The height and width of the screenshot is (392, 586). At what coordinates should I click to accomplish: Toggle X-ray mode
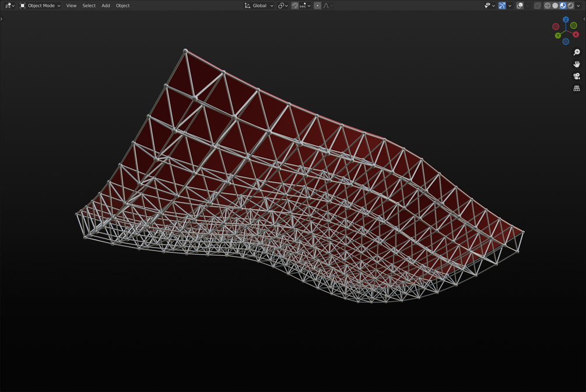pos(538,6)
